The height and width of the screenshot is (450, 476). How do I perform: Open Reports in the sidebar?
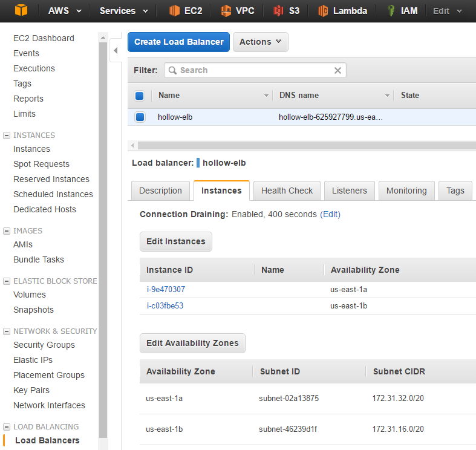click(x=28, y=99)
